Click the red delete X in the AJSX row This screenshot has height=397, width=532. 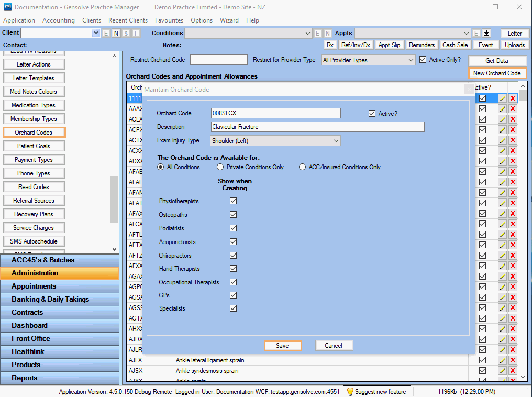click(513, 371)
